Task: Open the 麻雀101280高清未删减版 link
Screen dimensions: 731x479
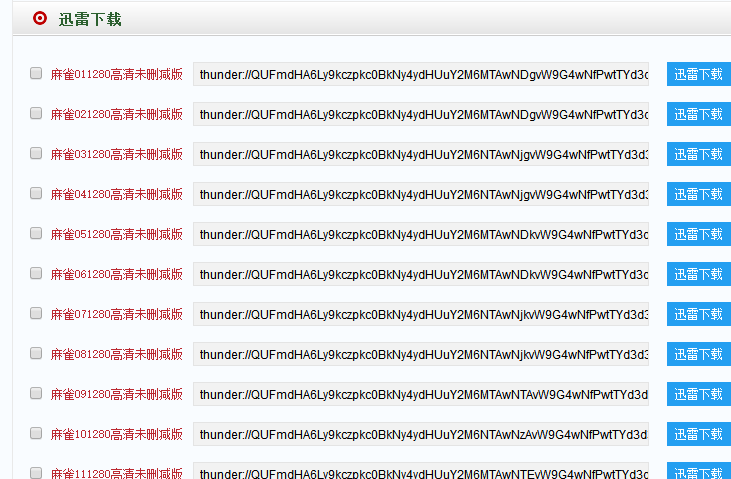Action: click(117, 434)
